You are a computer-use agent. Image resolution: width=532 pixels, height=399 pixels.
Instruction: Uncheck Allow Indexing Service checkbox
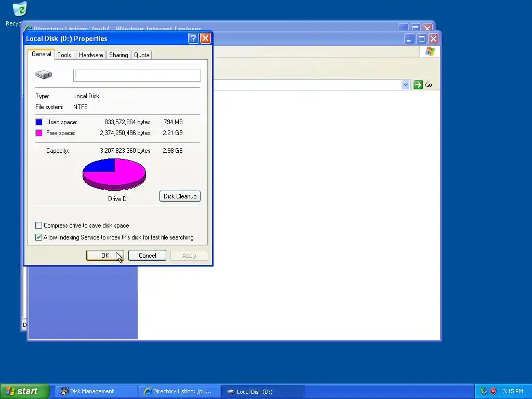coord(38,237)
